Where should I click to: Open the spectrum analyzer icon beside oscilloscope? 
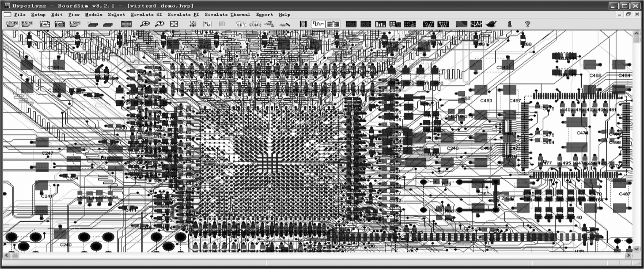click(333, 24)
